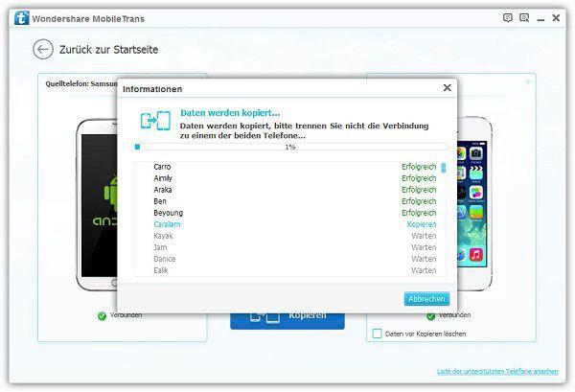The image size is (575, 392).
Task: Enable 'Daten vor Kopieren löschen' checkbox
Action: coord(376,334)
